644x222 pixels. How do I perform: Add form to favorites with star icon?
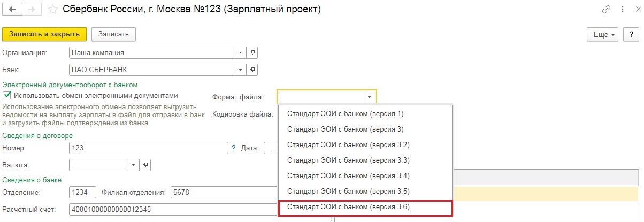(x=52, y=10)
